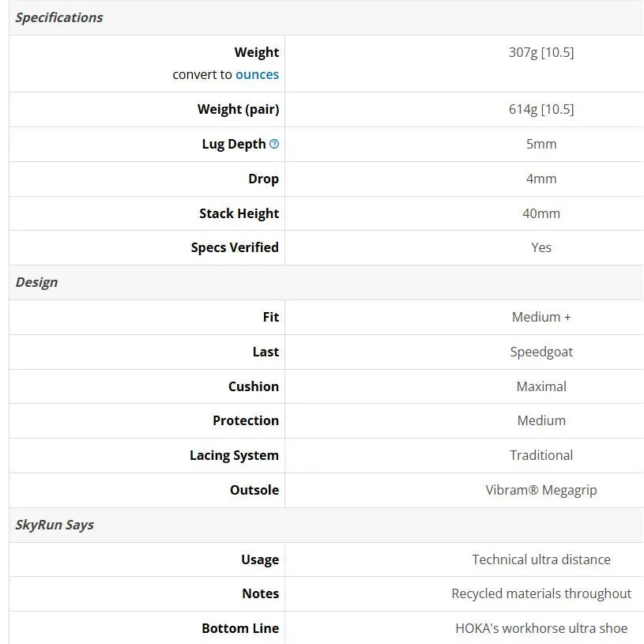Click the 4mm drop value

541,179
